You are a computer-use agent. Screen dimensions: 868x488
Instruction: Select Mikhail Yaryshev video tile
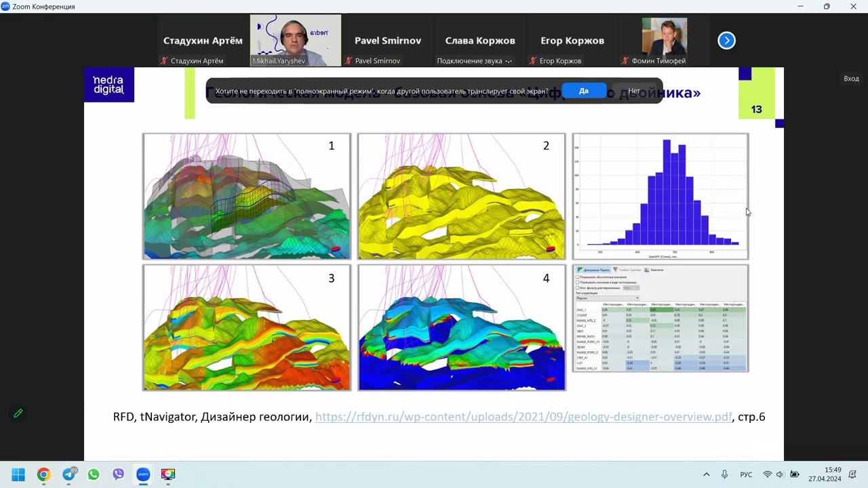[296, 41]
